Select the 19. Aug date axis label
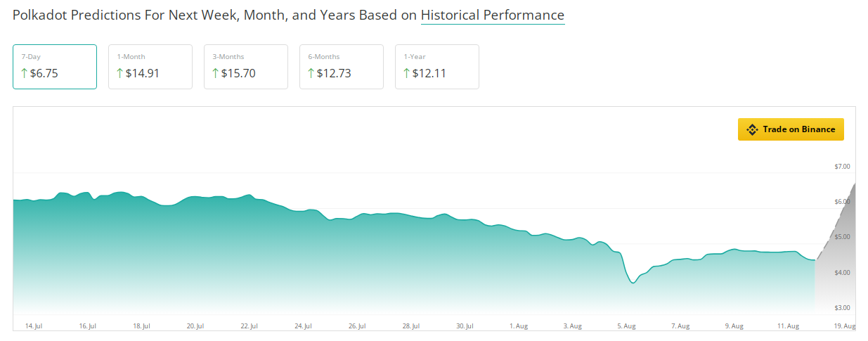 click(x=846, y=326)
